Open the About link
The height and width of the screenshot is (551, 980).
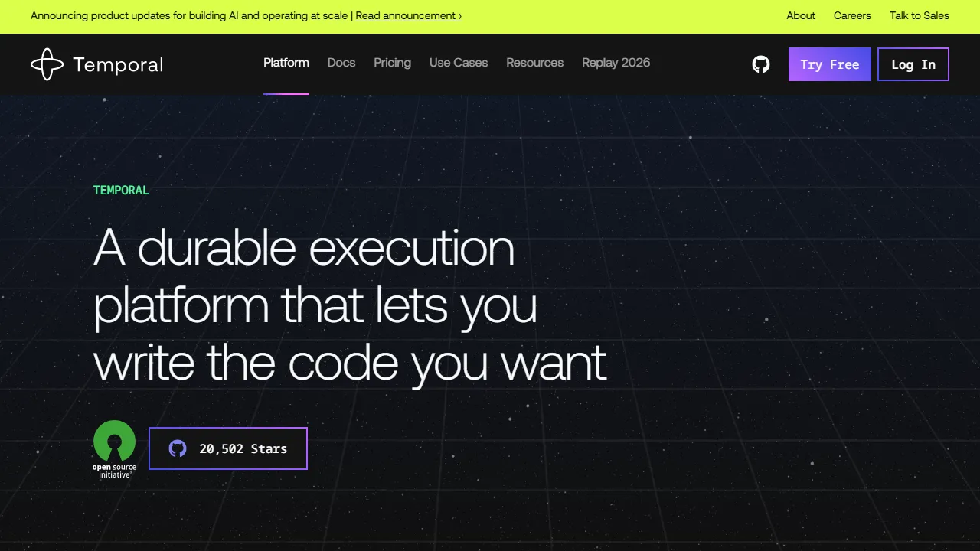coord(801,15)
